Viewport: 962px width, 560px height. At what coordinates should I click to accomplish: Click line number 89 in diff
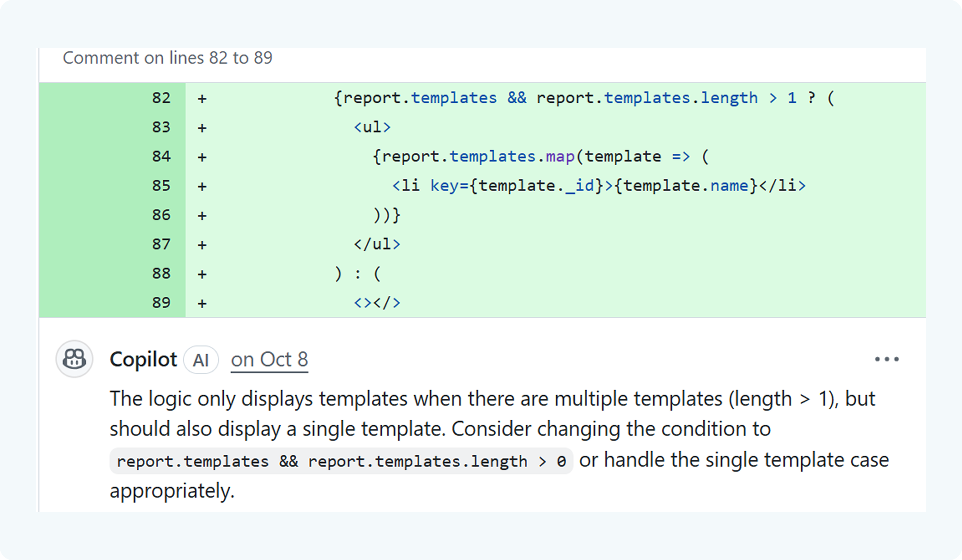point(161,303)
